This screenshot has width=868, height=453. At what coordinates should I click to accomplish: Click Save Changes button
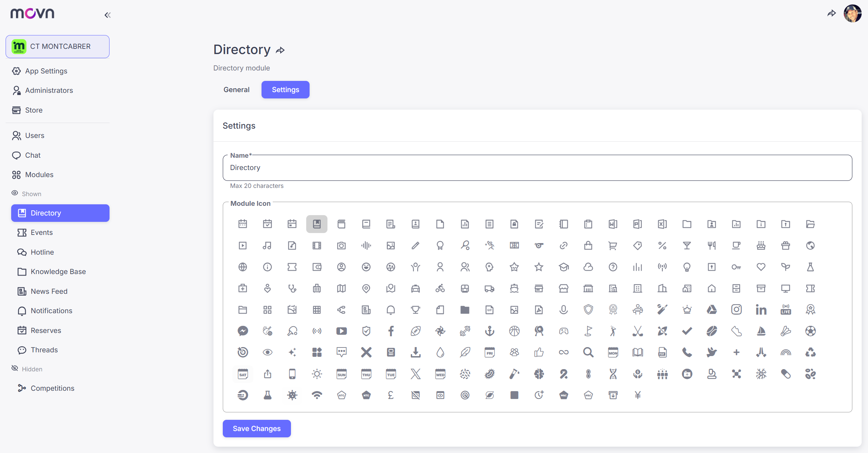[x=257, y=428]
